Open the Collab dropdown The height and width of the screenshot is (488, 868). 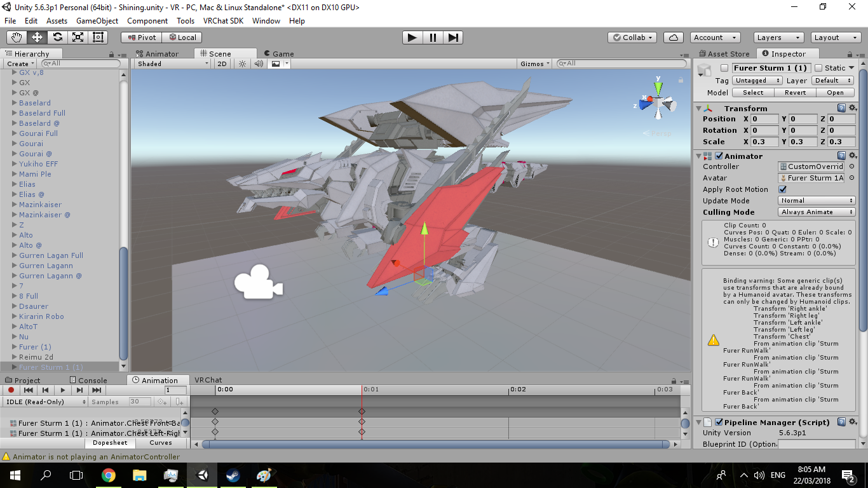pyautogui.click(x=633, y=37)
